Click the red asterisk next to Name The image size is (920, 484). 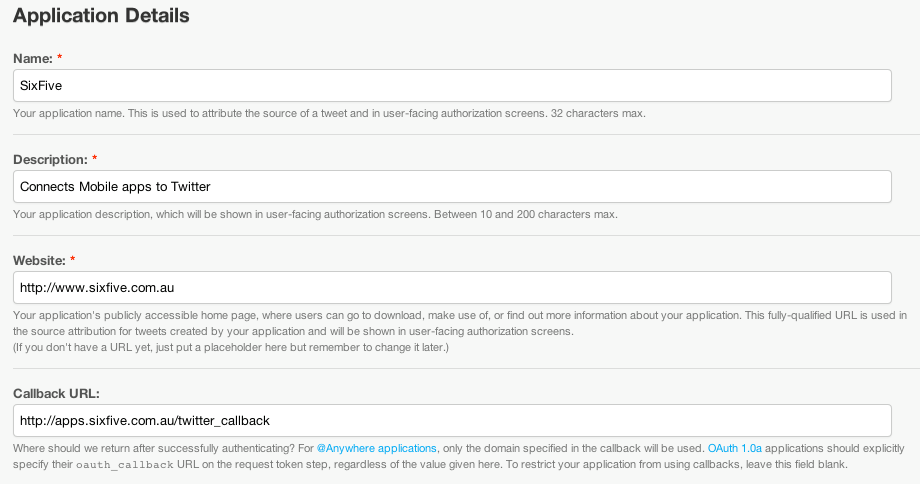click(59, 57)
